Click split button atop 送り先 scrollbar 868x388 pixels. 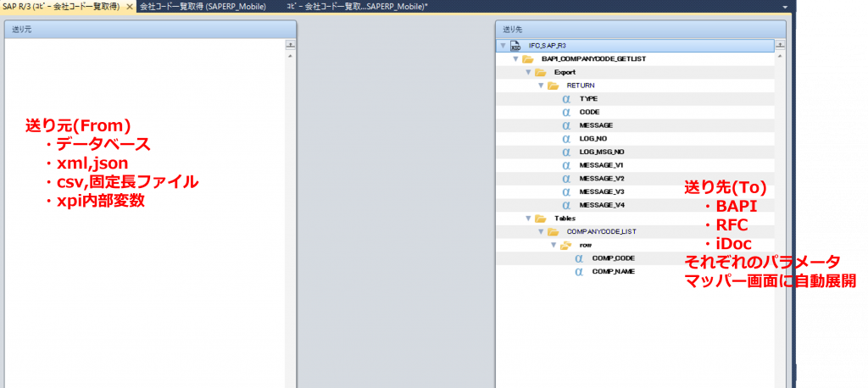click(780, 44)
